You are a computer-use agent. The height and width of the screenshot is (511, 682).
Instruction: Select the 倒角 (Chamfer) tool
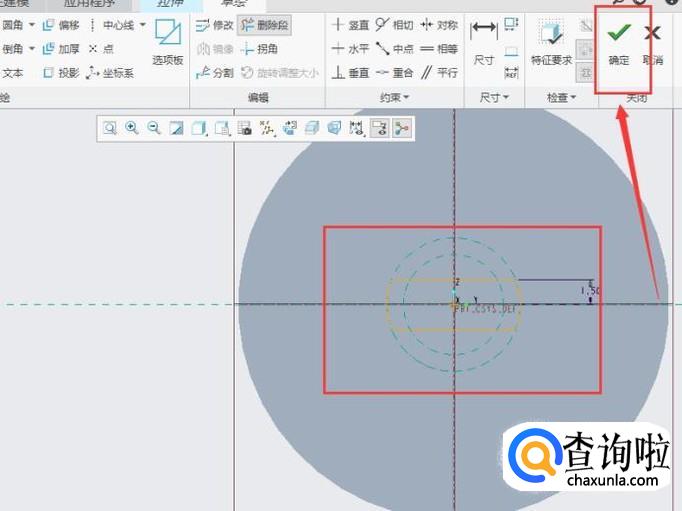(x=12, y=49)
